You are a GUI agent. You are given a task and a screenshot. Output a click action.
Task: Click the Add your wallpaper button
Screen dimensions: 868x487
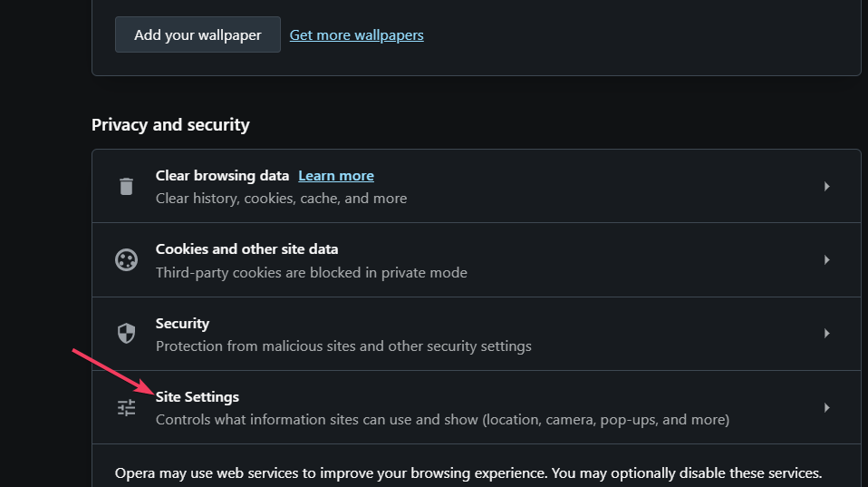[198, 34]
